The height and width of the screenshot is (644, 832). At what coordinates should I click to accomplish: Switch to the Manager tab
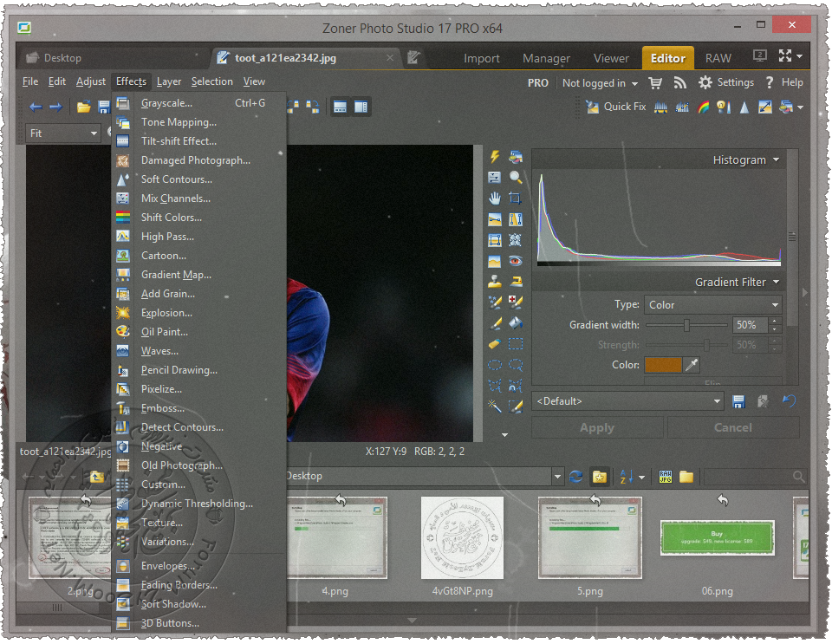pos(546,58)
